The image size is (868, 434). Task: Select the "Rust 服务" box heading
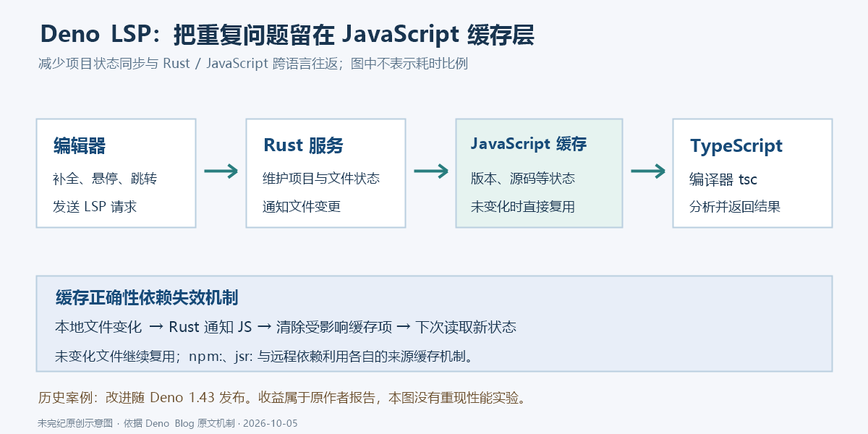point(303,145)
